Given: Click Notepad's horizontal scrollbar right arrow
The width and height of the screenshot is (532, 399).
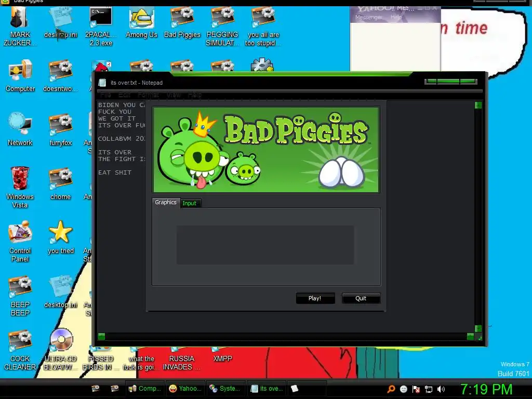Looking at the screenshot, I should pyautogui.click(x=470, y=336).
